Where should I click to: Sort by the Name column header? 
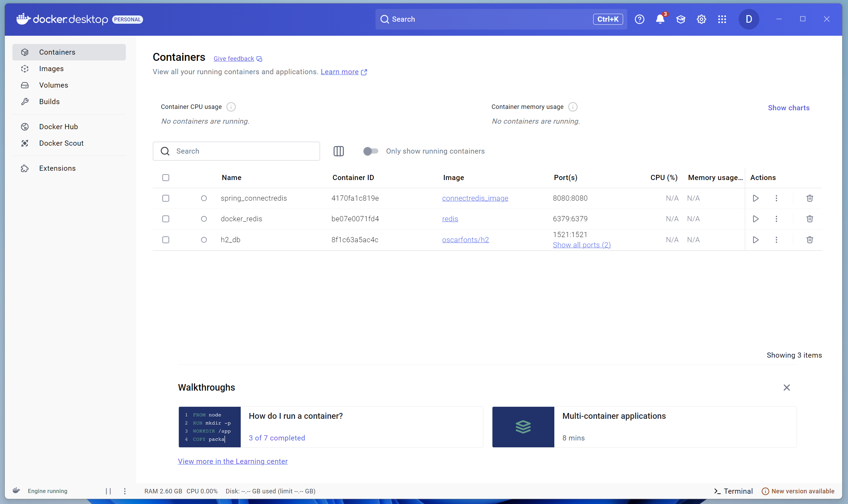tap(231, 178)
